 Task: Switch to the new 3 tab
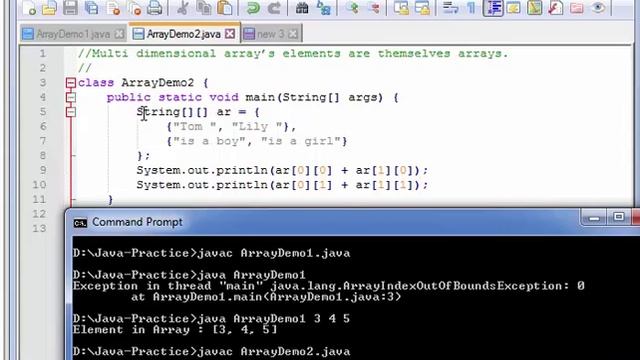point(271,34)
